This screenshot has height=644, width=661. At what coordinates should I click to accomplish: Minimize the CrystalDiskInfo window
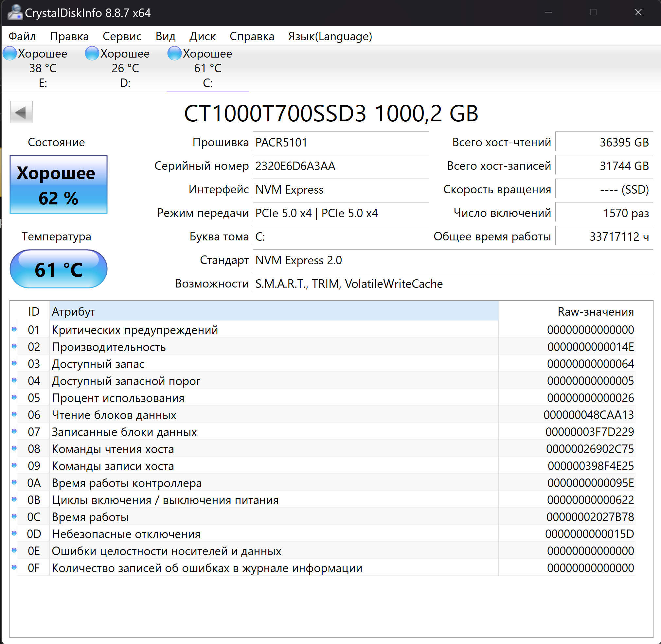coord(549,12)
